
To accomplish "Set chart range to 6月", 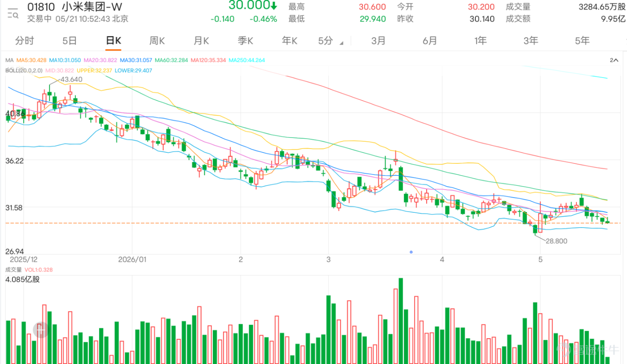I will [x=429, y=41].
